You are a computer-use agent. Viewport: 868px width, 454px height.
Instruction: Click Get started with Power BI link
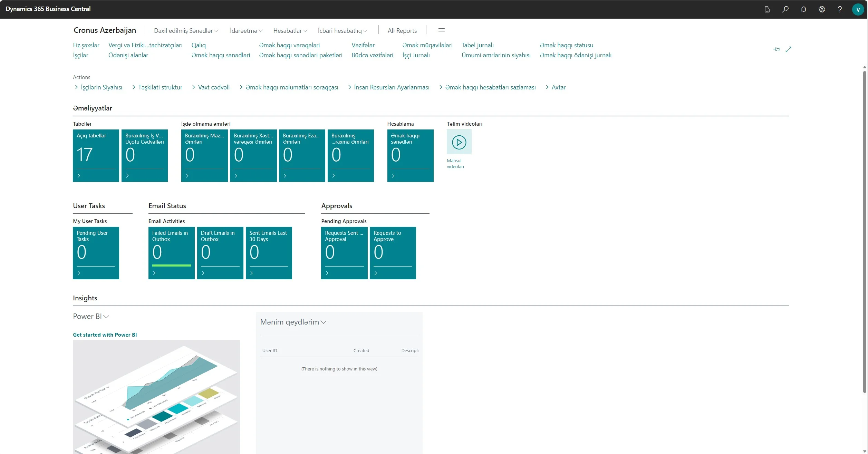(105, 335)
